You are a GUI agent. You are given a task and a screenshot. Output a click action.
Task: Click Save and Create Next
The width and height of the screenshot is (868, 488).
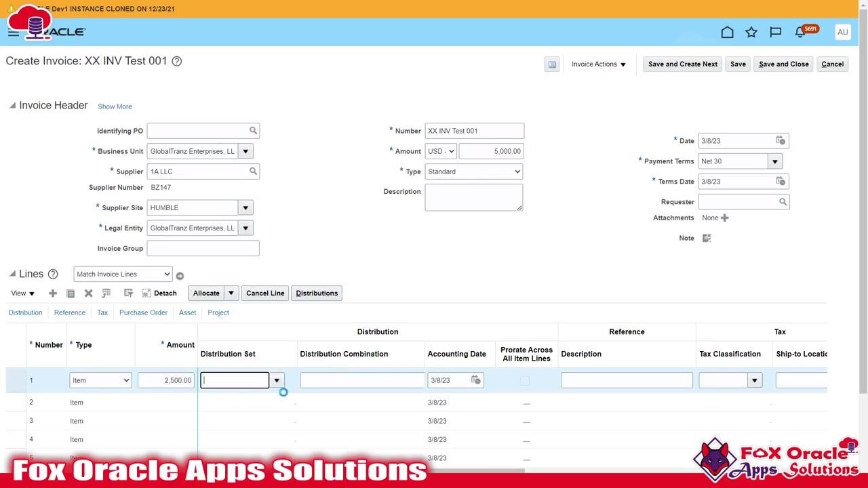pyautogui.click(x=683, y=64)
